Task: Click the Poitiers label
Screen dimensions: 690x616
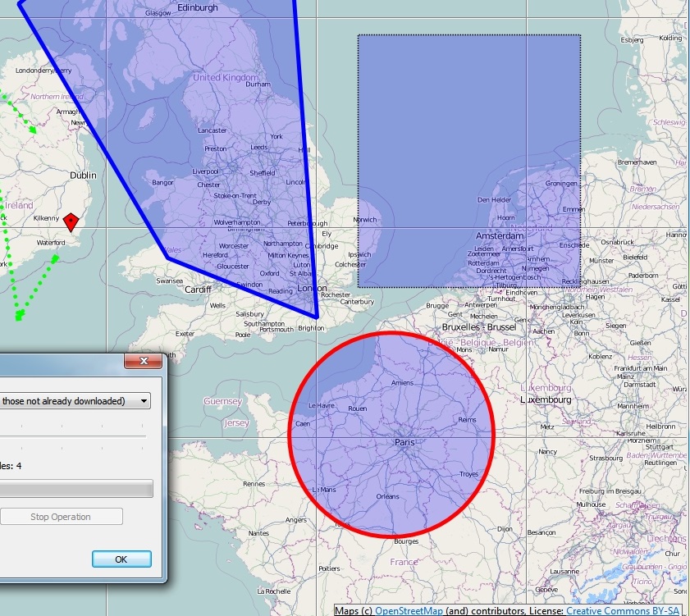Action: tap(329, 568)
